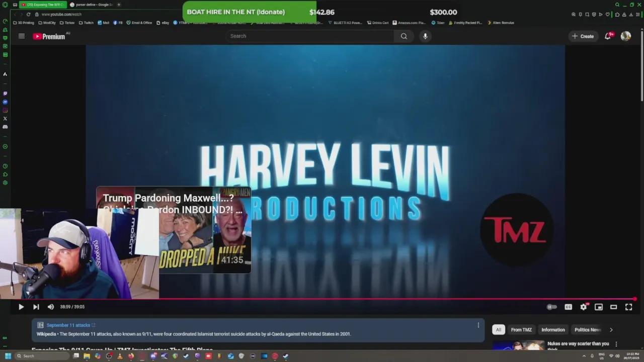Open a new browser tab
This screenshot has width=644, height=362.
[x=119, y=5]
